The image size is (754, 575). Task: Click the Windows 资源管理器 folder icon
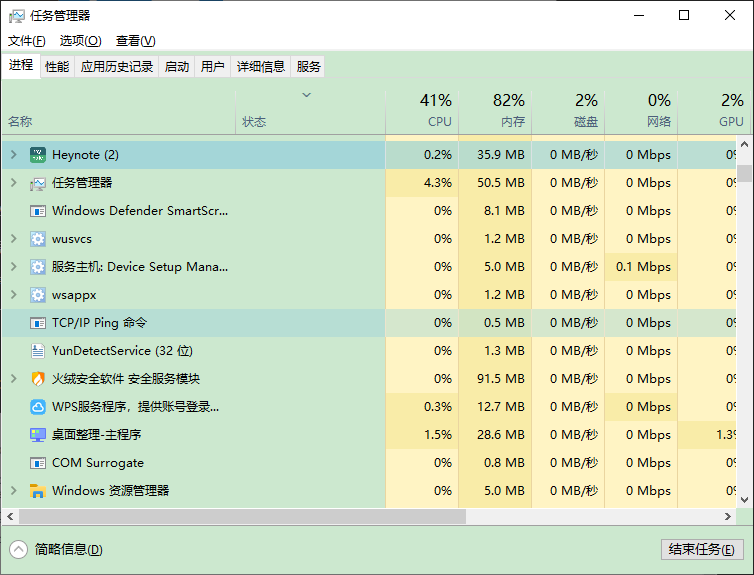pyautogui.click(x=38, y=491)
